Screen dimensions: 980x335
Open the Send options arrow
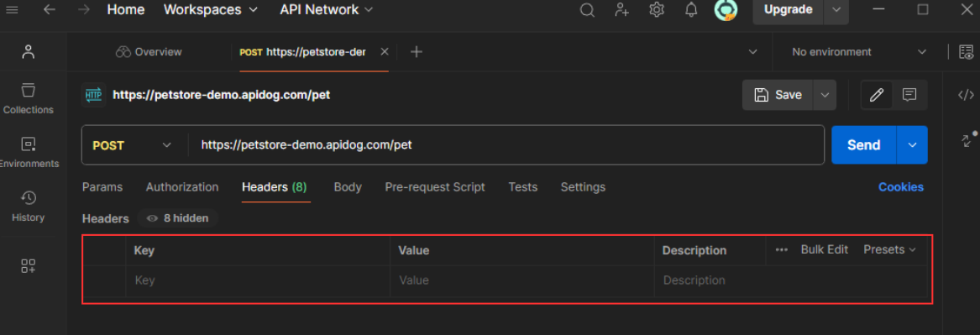pos(912,145)
